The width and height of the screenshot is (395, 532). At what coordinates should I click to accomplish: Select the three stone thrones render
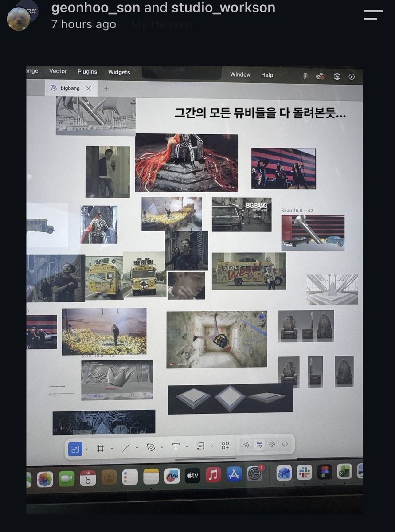[x=306, y=326]
